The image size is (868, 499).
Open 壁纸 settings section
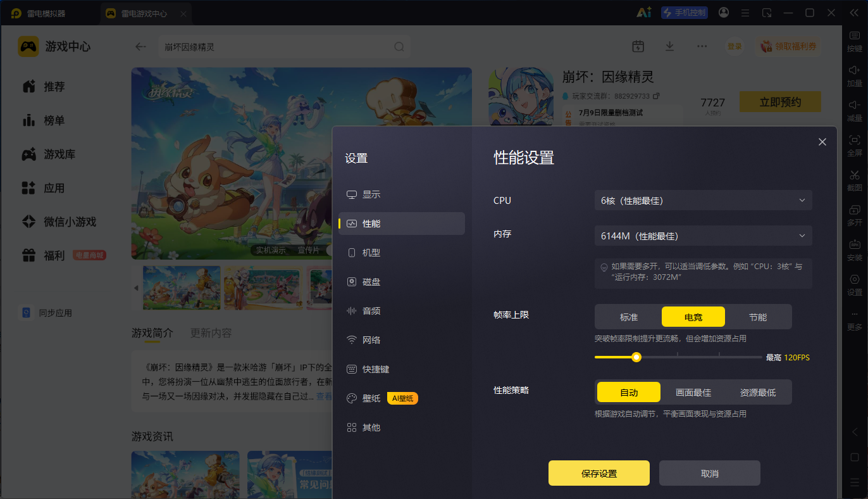(x=402, y=398)
